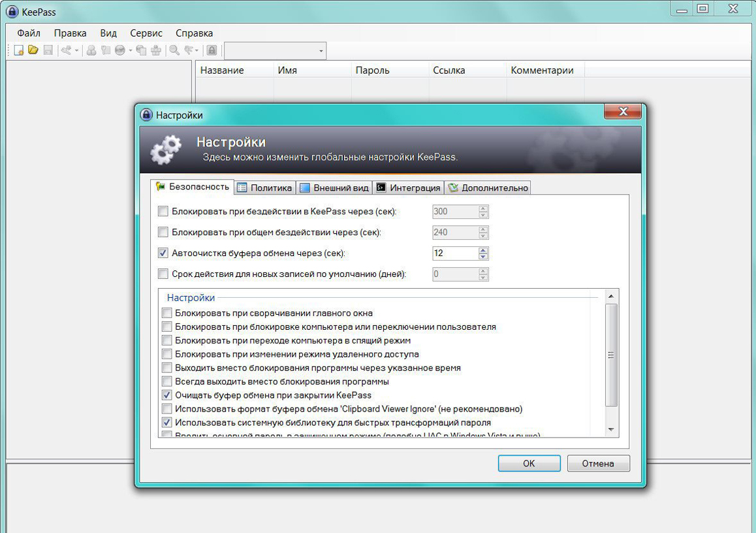Enable 'Блокировать при бездействии в KeePass'
The height and width of the screenshot is (533, 756).
[163, 211]
